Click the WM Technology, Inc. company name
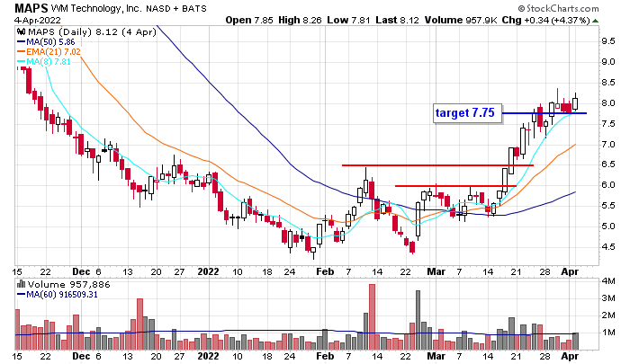Viewport: 630px width, 364px height. (96, 8)
